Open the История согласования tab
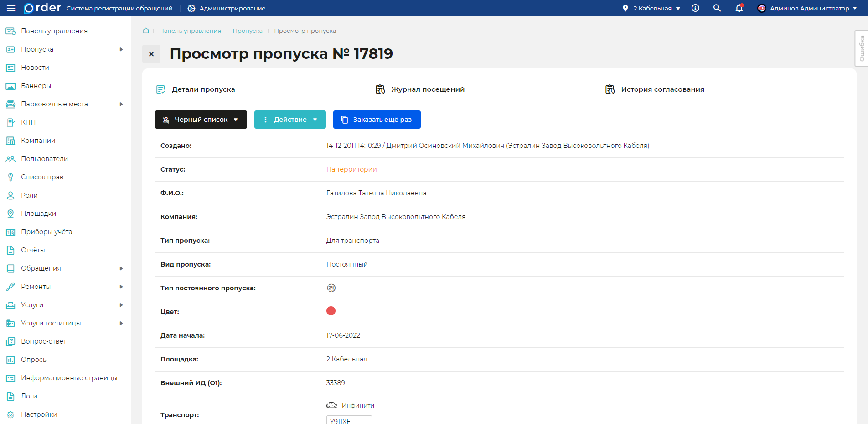Image resolution: width=868 pixels, height=424 pixels. [x=662, y=89]
